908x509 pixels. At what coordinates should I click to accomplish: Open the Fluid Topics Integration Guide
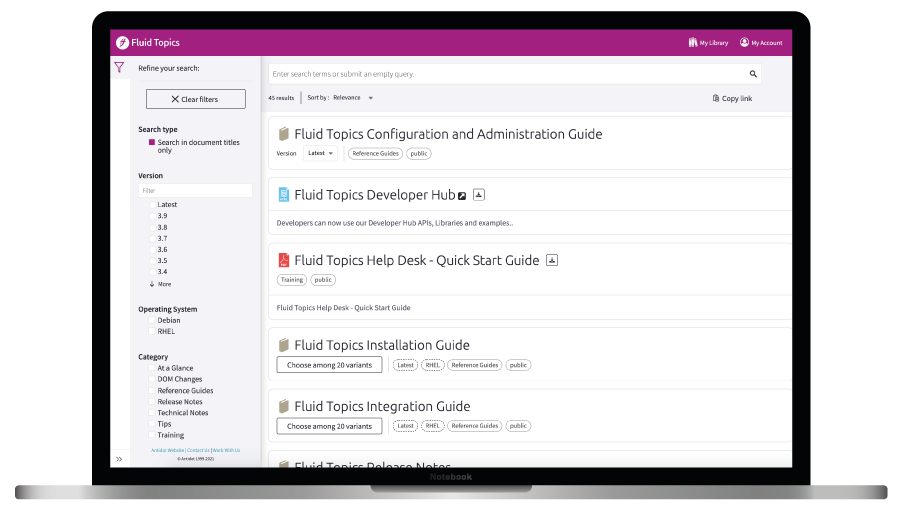pyautogui.click(x=382, y=406)
